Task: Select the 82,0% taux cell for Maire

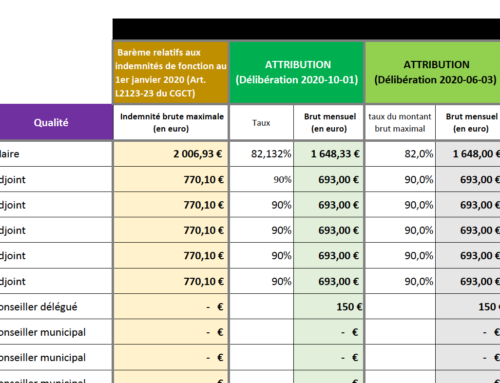Action: pyautogui.click(x=400, y=154)
